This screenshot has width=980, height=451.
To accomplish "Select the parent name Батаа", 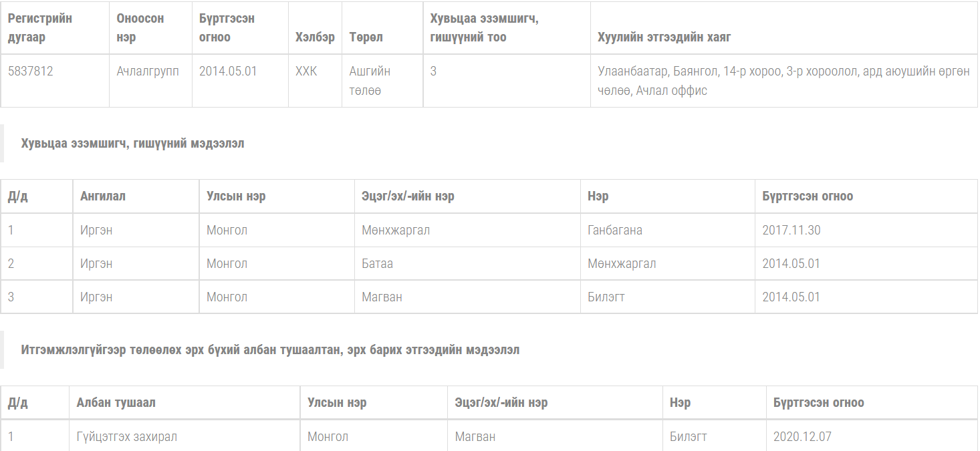I will (x=377, y=264).
